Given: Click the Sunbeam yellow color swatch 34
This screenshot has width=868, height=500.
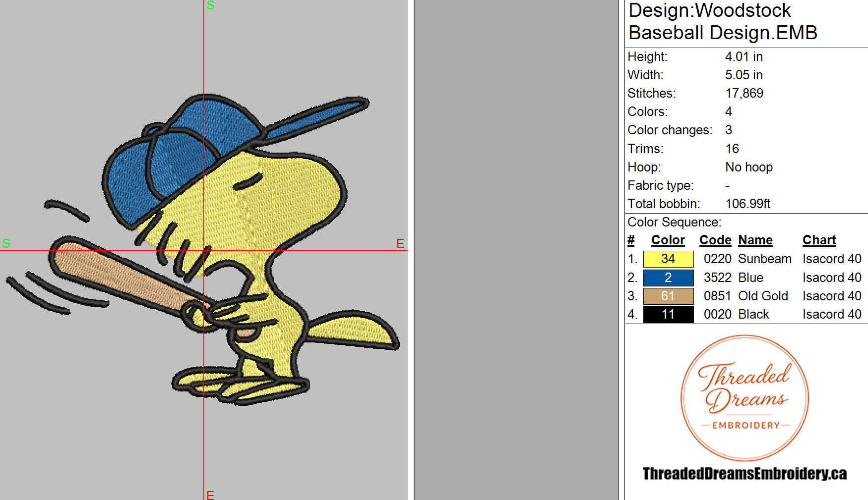Looking at the screenshot, I should point(668,259).
